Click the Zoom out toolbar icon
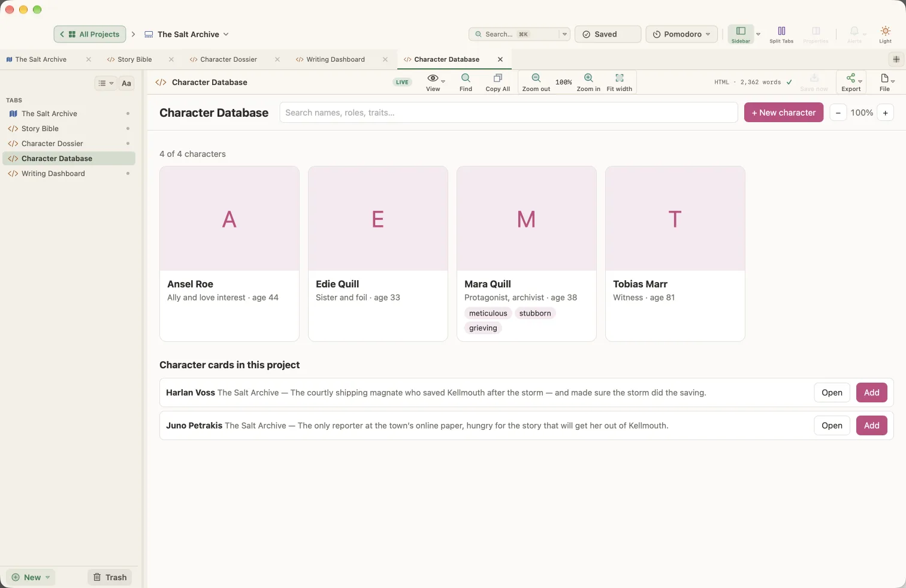This screenshot has width=906, height=588. pyautogui.click(x=536, y=78)
